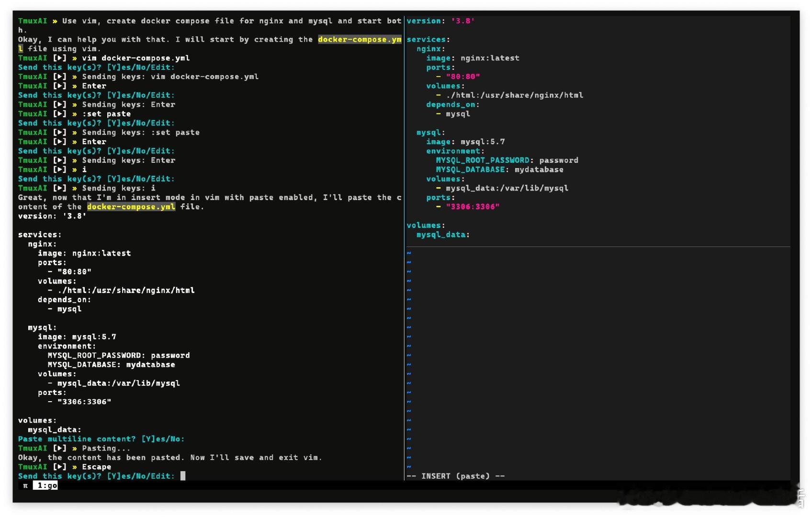Click 'mysql:' service key in vim pane

pyautogui.click(x=431, y=132)
